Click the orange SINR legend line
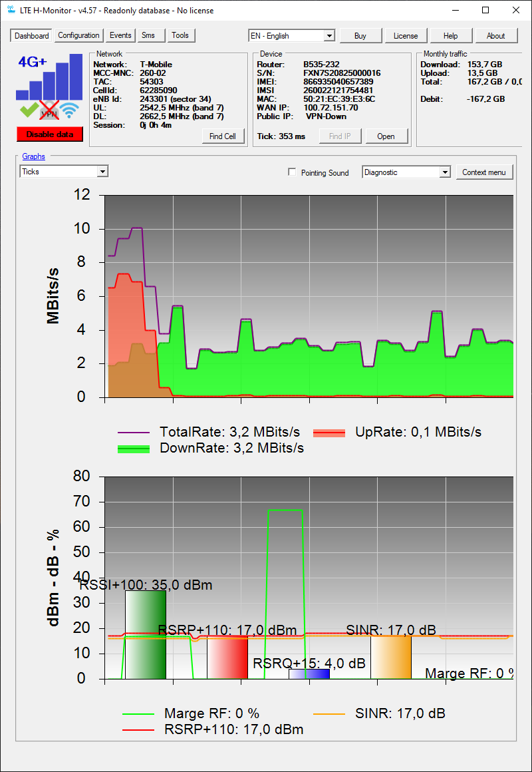532x772 pixels. 329,714
